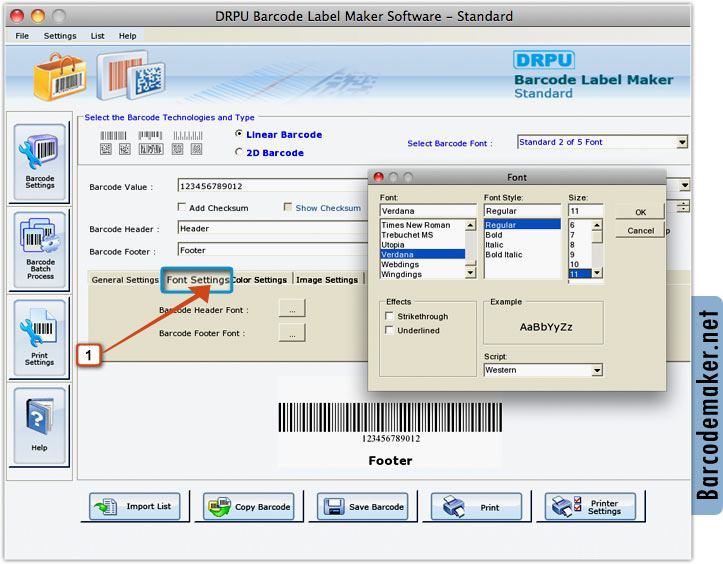
Task: Click the Size field showing 11
Action: point(586,211)
